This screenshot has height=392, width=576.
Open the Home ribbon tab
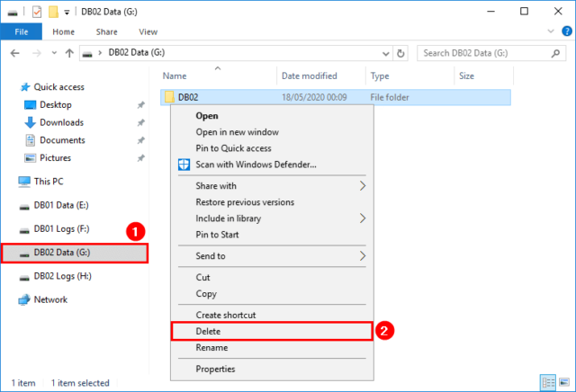click(x=63, y=32)
